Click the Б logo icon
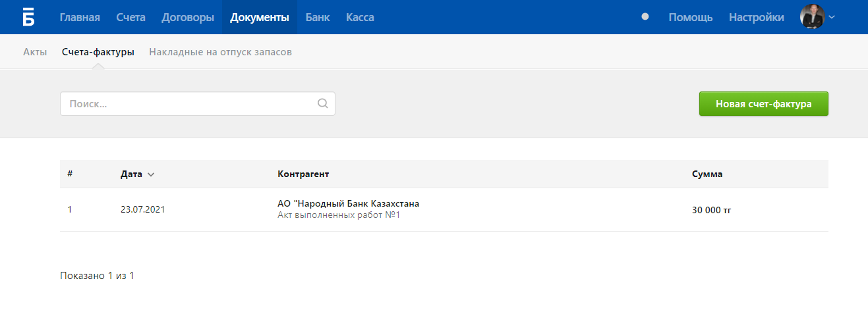The image size is (868, 335). [28, 17]
